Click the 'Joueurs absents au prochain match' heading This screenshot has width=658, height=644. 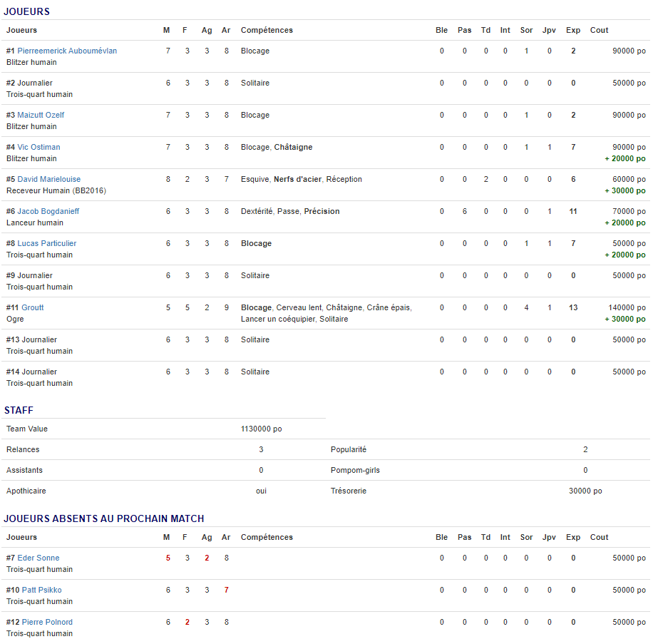click(x=104, y=519)
